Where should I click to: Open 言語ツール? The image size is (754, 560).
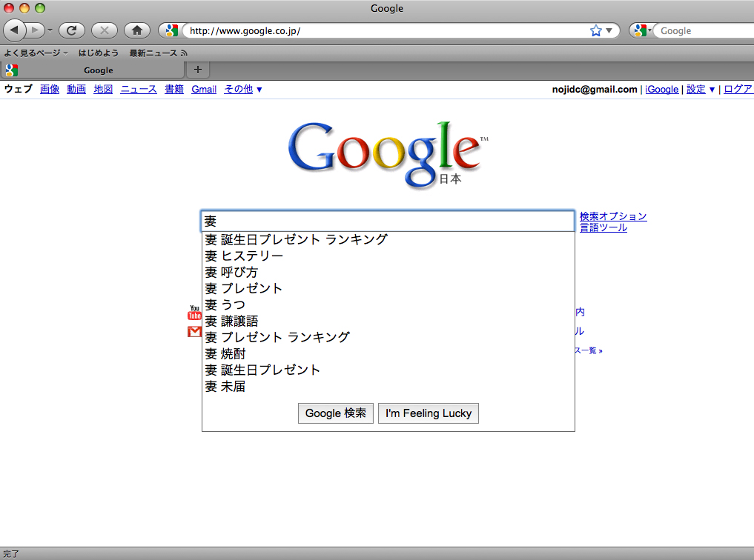click(603, 227)
